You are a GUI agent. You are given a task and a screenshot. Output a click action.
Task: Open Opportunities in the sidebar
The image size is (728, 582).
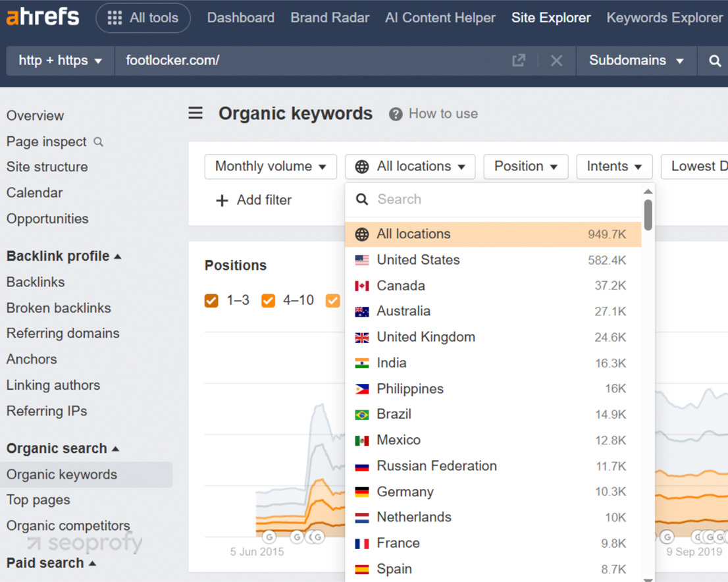click(47, 219)
